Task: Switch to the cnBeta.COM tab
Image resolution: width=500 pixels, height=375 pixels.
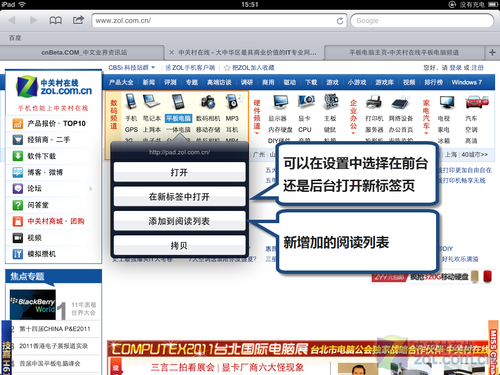Action: [83, 52]
